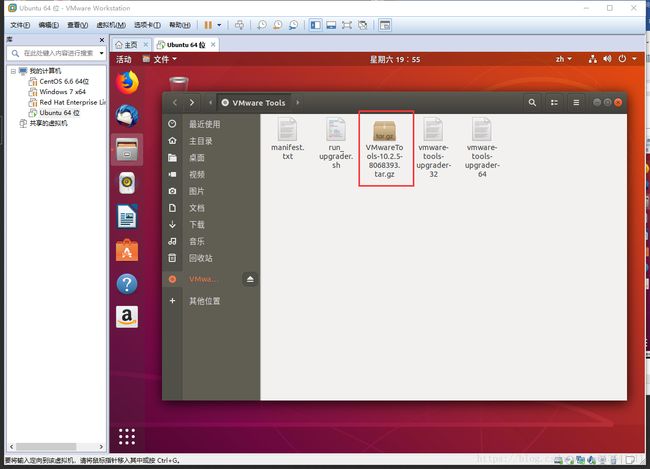Go back in Files navigation
650x469 pixels.
(x=175, y=102)
